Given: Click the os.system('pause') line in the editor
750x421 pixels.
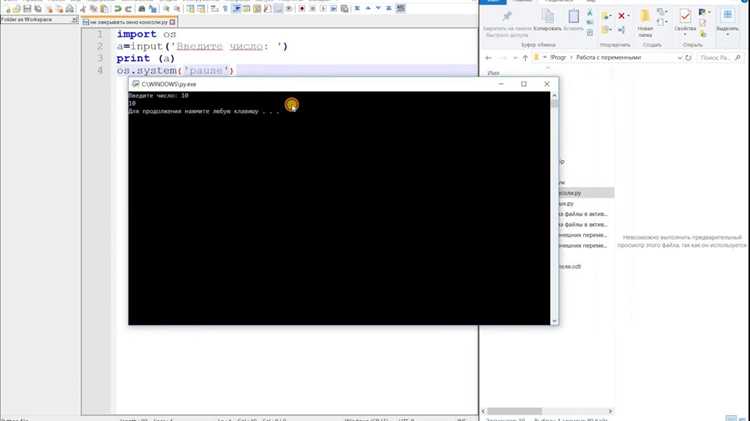Looking at the screenshot, I should click(175, 70).
